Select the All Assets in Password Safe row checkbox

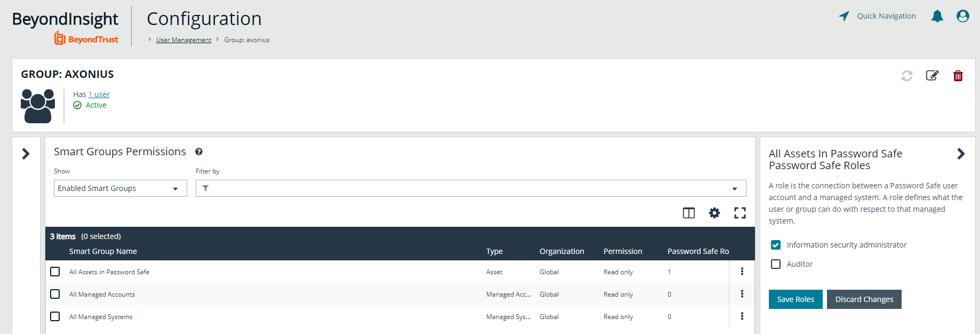(55, 272)
